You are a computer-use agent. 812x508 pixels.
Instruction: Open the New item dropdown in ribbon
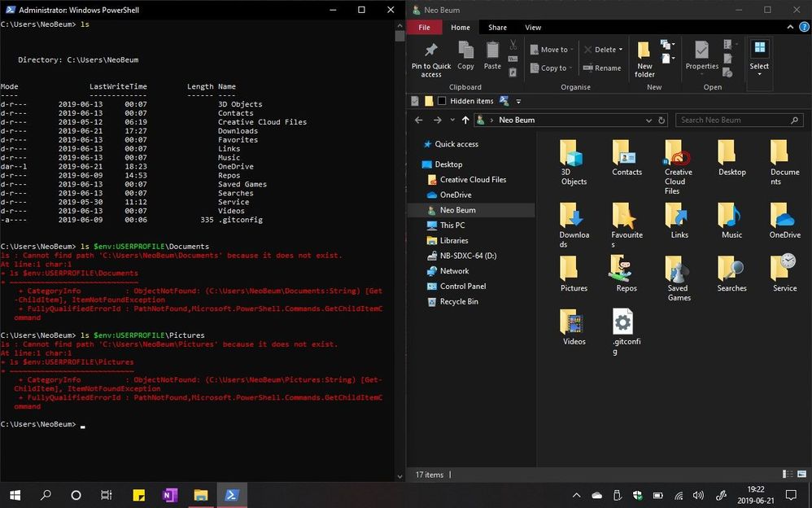click(x=667, y=45)
